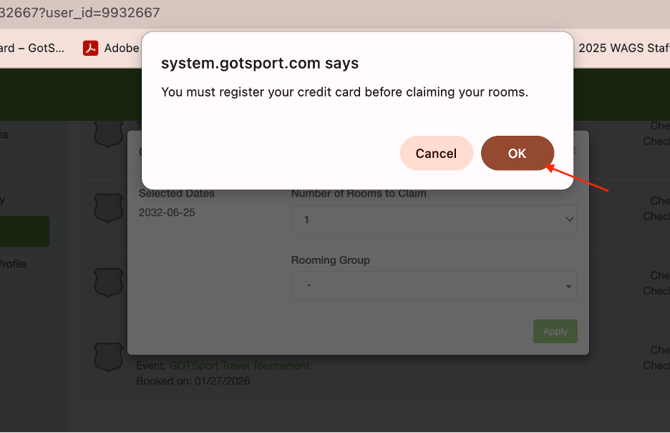Click the shield icon left of Rooming Group
This screenshot has height=433, width=670.
(x=108, y=281)
